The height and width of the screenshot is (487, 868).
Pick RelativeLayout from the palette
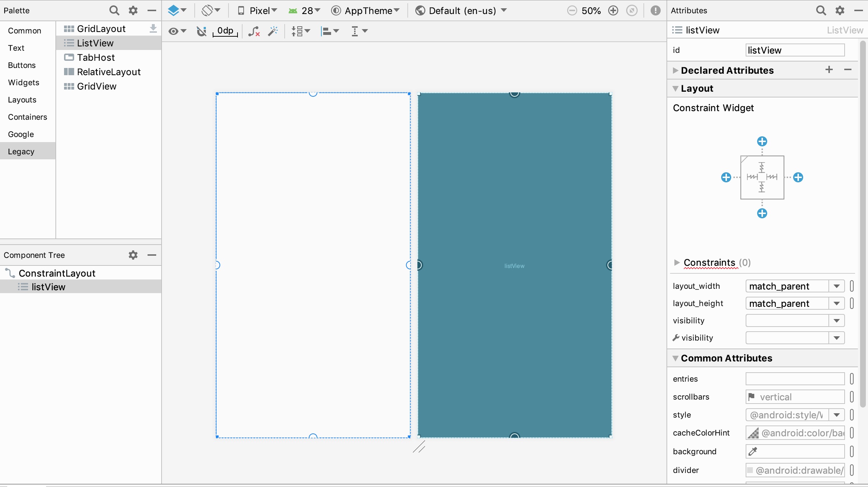pyautogui.click(x=109, y=72)
